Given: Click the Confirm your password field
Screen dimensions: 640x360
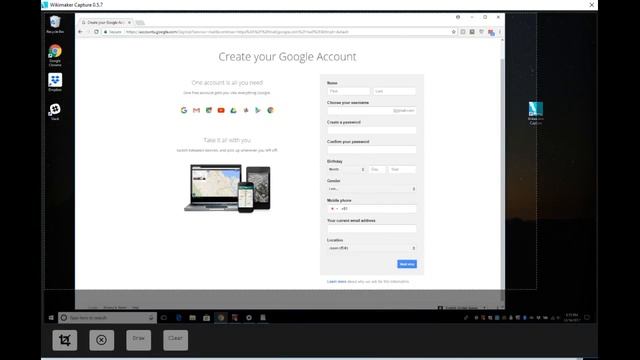Looking at the screenshot, I should [372, 150].
